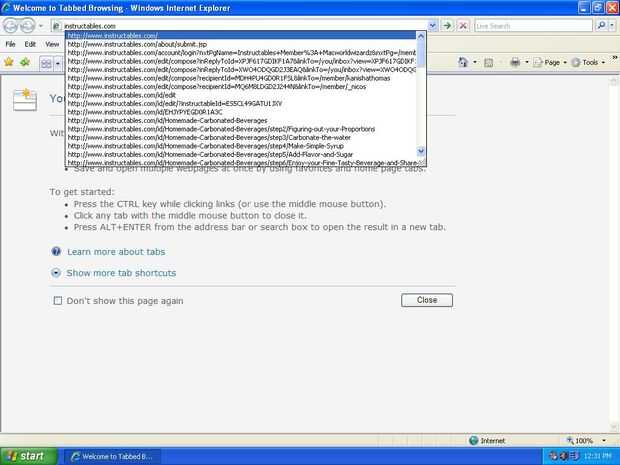
Task: Select the account/login URL suggestion
Action: (x=241, y=53)
